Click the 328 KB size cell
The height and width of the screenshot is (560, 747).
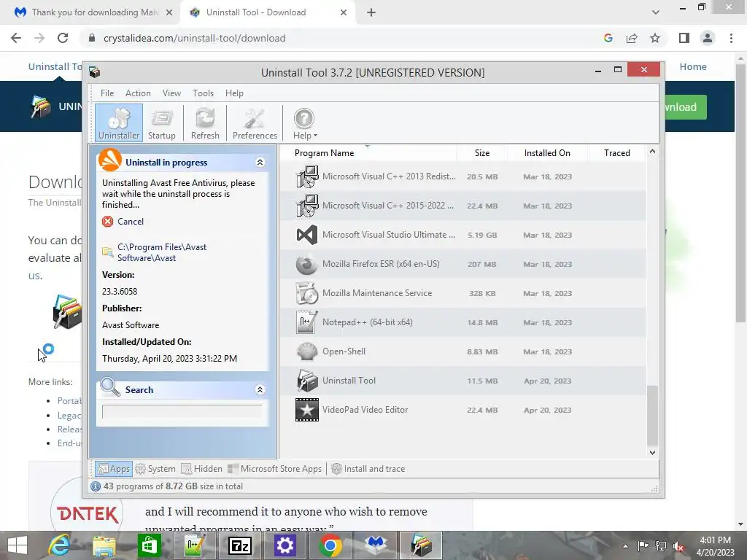(x=482, y=293)
